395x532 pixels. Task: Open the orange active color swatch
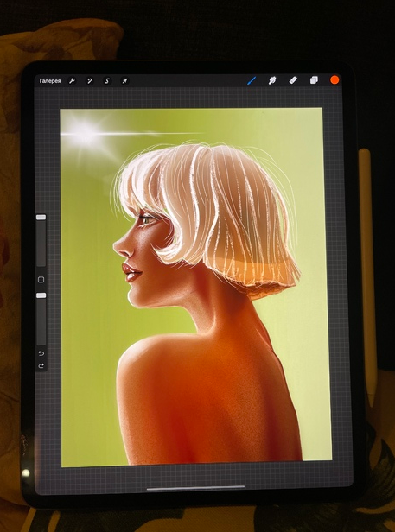point(334,80)
